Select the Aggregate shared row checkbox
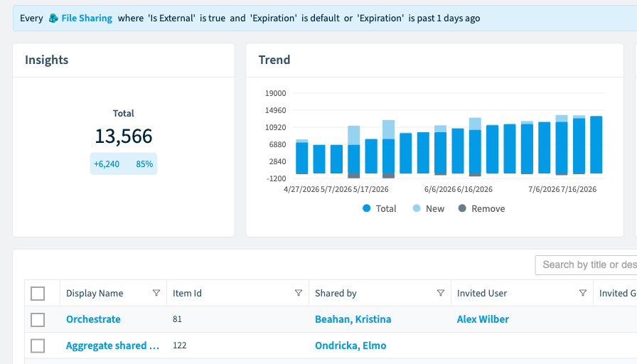The image size is (637, 364). (x=38, y=346)
